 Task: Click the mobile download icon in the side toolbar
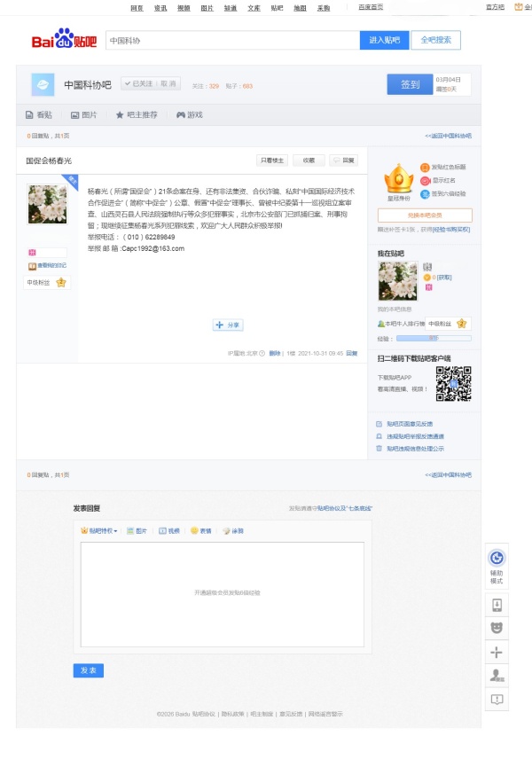coord(497,606)
